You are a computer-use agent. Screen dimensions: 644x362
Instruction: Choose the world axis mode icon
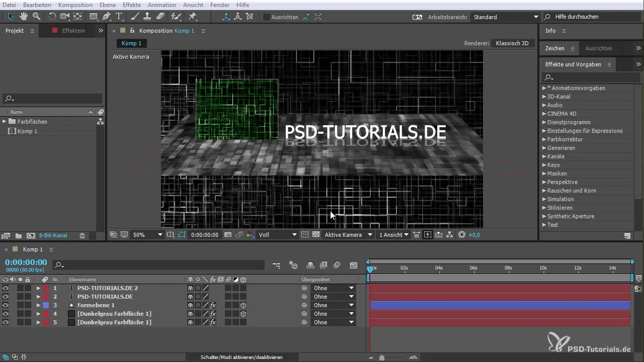click(238, 17)
